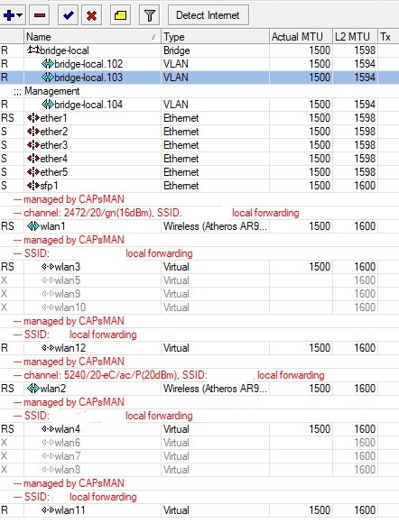399x532 pixels.
Task: Select the wlan11 interface name
Action: (70, 510)
